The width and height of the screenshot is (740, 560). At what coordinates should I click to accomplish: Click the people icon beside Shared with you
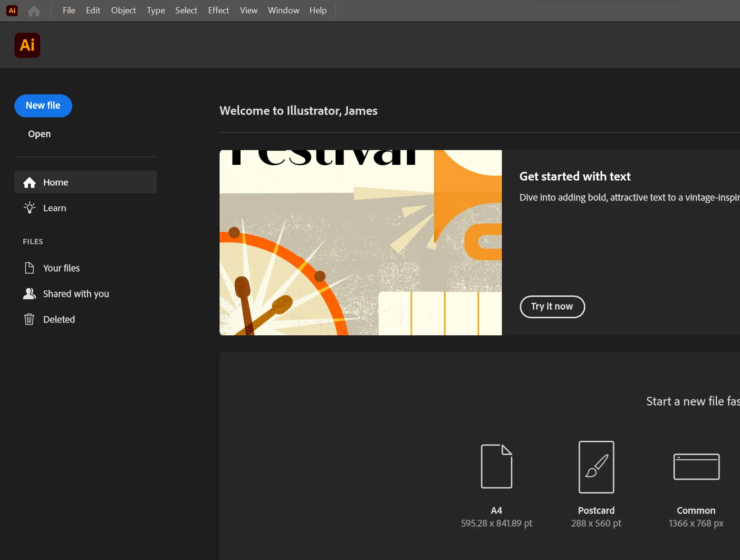[29, 294]
